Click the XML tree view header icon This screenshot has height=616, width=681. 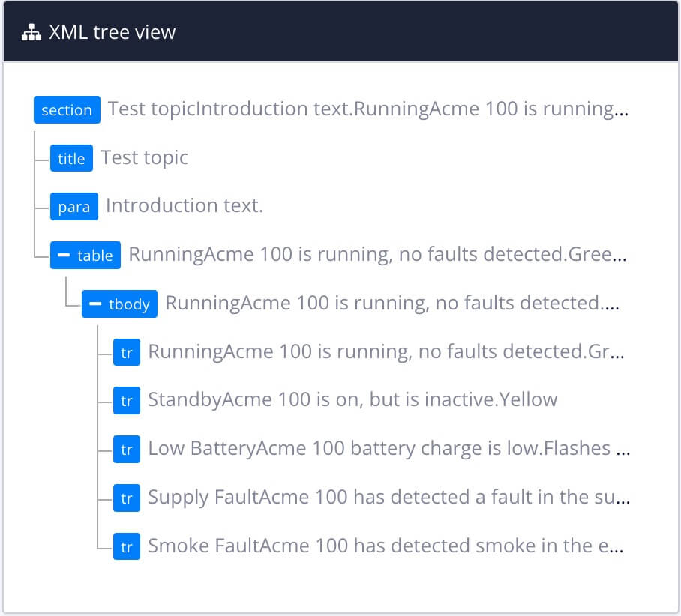tap(31, 32)
